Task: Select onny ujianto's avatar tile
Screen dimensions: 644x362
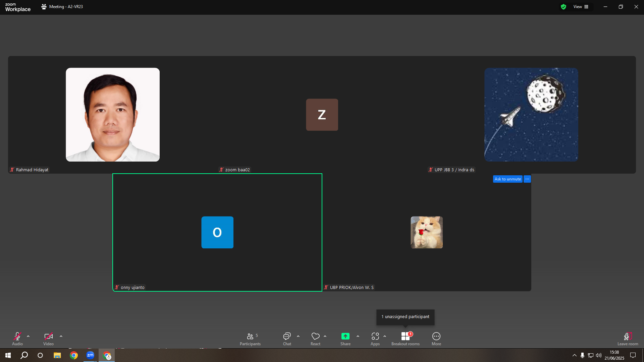Action: click(217, 232)
